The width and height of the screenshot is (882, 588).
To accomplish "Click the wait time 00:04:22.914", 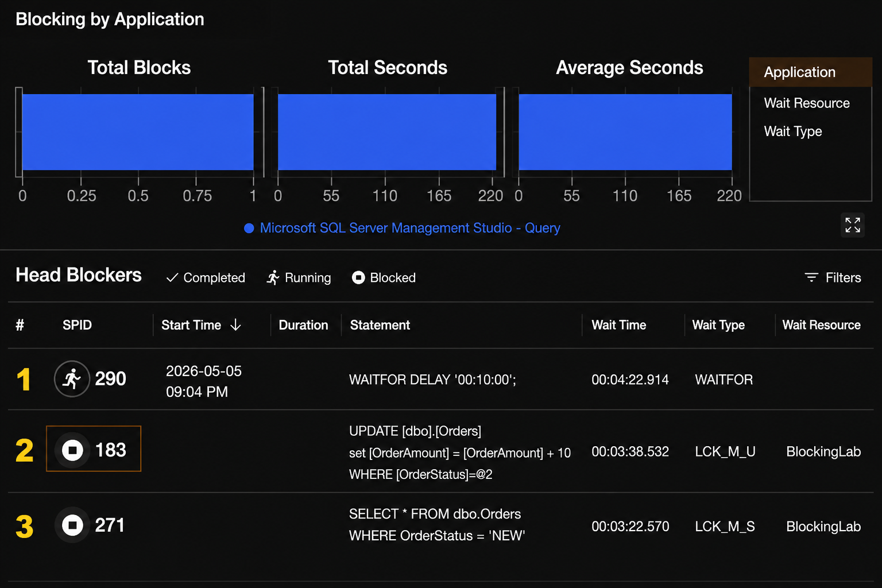I will click(630, 380).
